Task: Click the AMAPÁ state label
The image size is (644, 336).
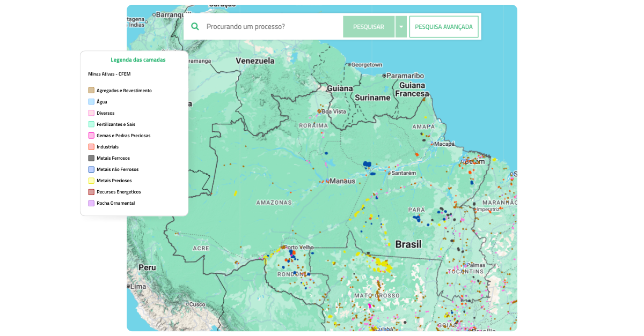Action: pos(423,126)
